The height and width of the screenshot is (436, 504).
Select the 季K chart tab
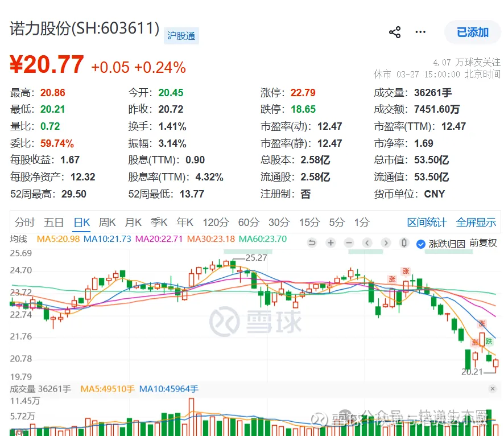point(159,222)
